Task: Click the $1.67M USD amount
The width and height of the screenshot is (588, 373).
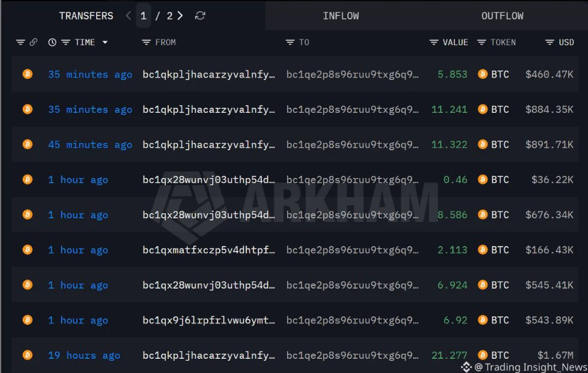Action: (555, 355)
